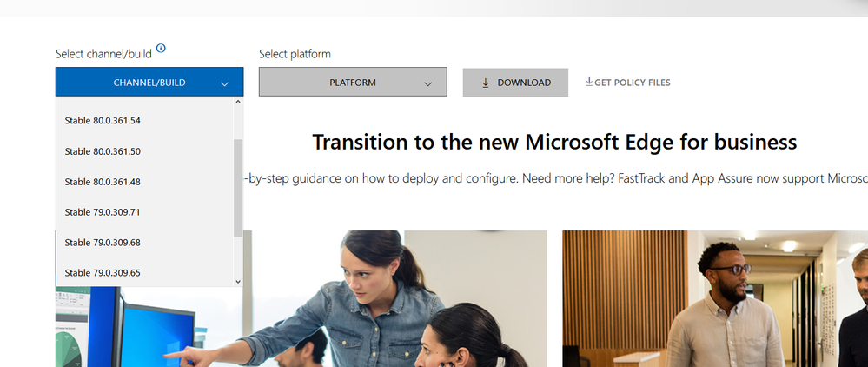Image resolution: width=868 pixels, height=367 pixels.
Task: Click the build list scrollbar thumb
Action: click(x=239, y=187)
